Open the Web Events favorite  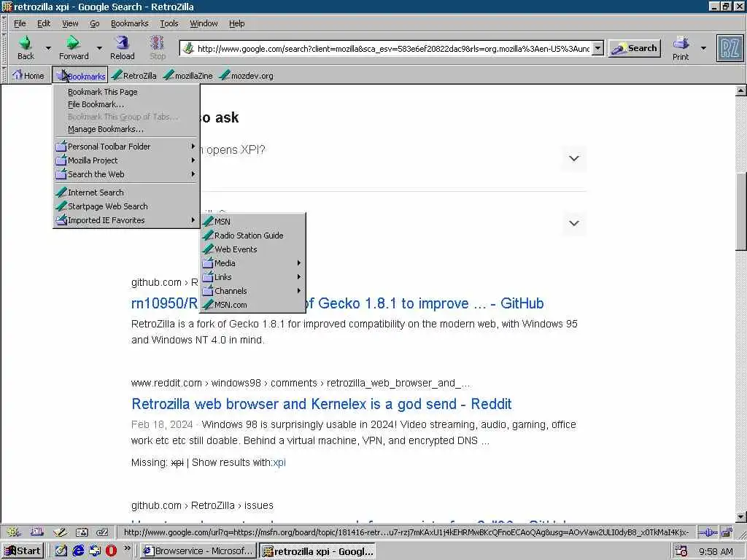point(252,249)
